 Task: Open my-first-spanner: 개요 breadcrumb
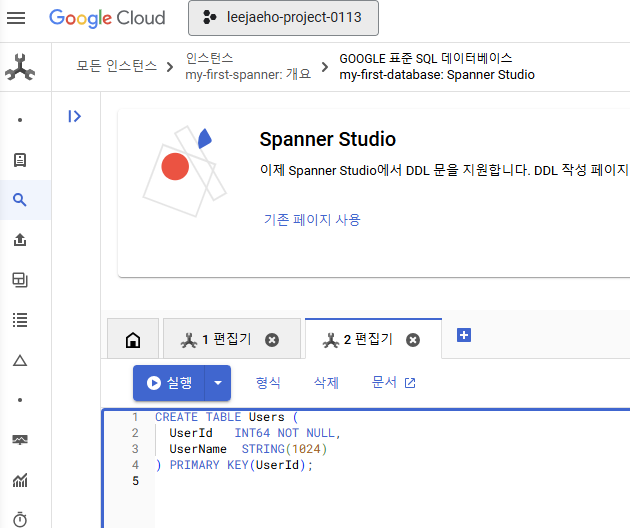click(248, 74)
